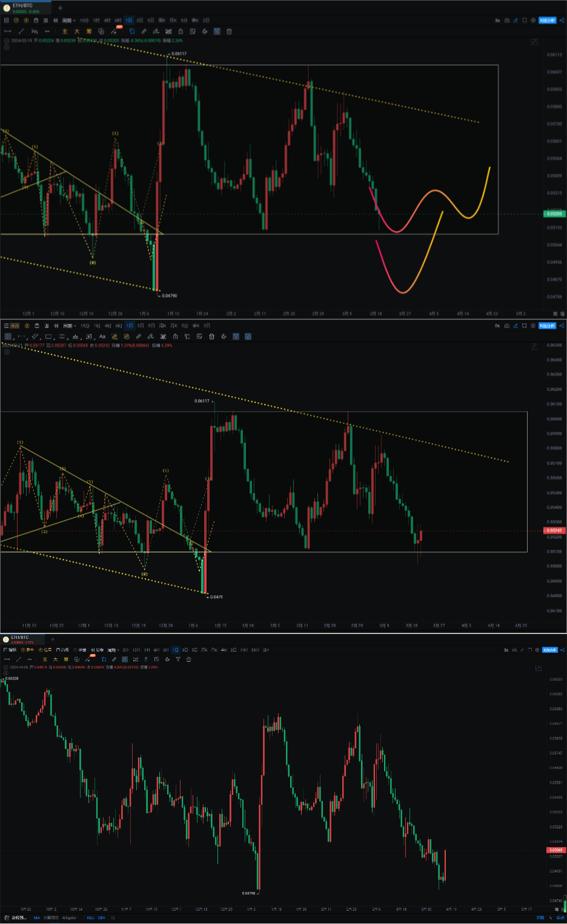Click trash icon in middle chart toolbar
567x924 pixels.
[212, 336]
